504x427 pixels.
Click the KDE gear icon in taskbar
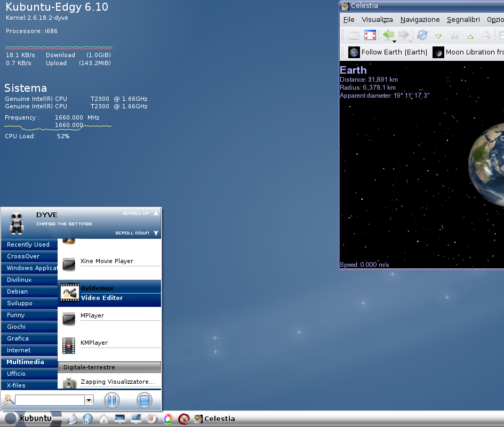click(x=88, y=418)
